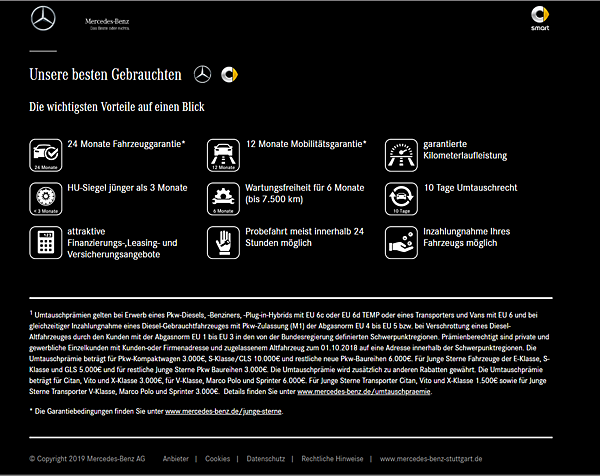The width and height of the screenshot is (600, 476).
Task: Open the www.mercedes-benz.de/umtauschpraemie link
Action: [x=364, y=391]
